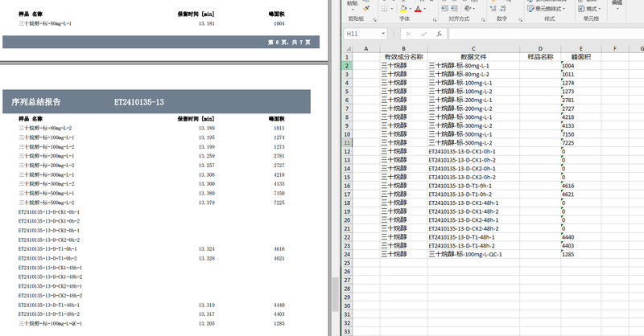Select column F header

615,48
